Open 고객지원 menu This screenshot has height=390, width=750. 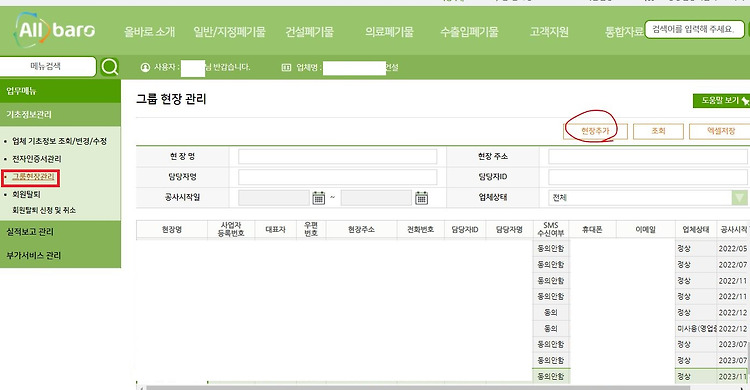[549, 32]
